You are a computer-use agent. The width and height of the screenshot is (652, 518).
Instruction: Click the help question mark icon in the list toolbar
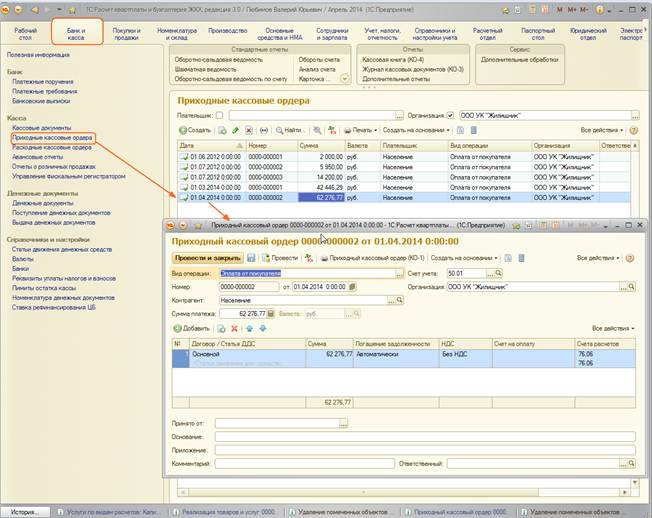point(633,131)
